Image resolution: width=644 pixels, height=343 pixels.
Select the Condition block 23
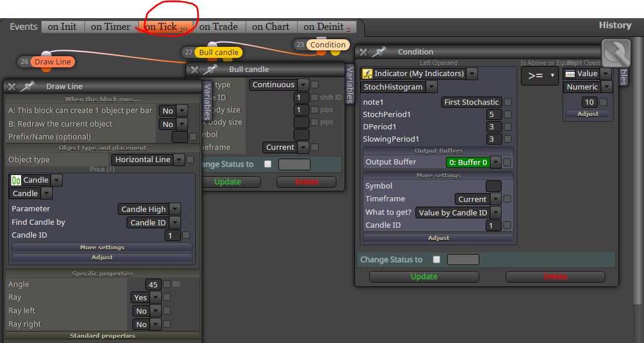click(x=328, y=44)
